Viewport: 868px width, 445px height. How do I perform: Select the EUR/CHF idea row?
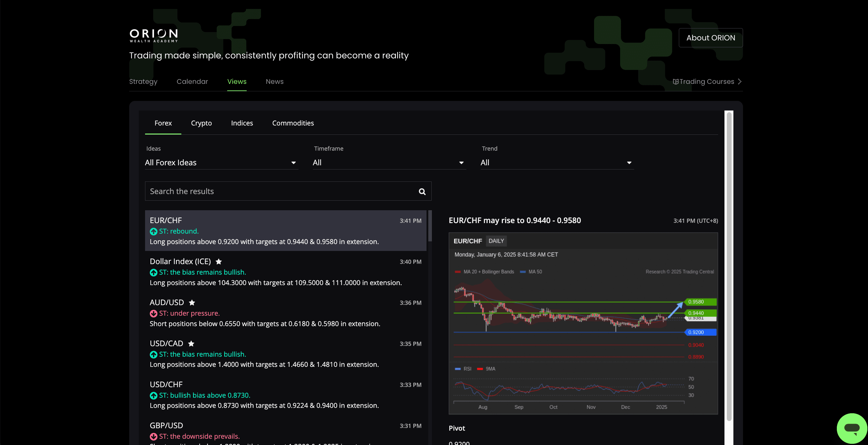pyautogui.click(x=285, y=231)
